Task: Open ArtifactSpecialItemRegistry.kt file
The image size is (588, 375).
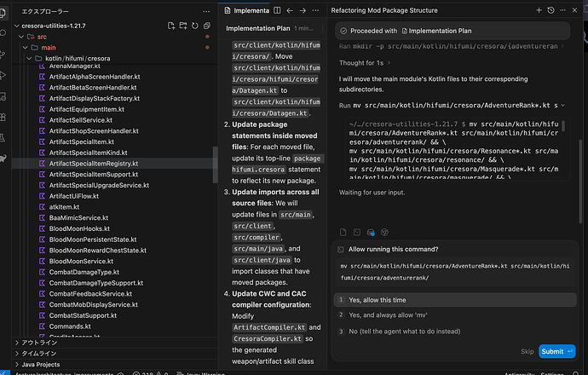Action: pos(94,164)
